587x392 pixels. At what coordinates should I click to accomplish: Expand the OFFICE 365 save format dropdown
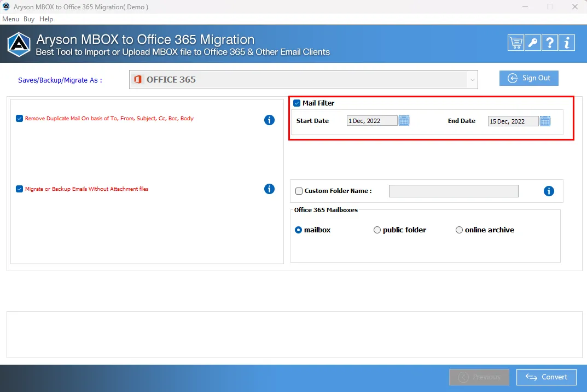(x=473, y=80)
